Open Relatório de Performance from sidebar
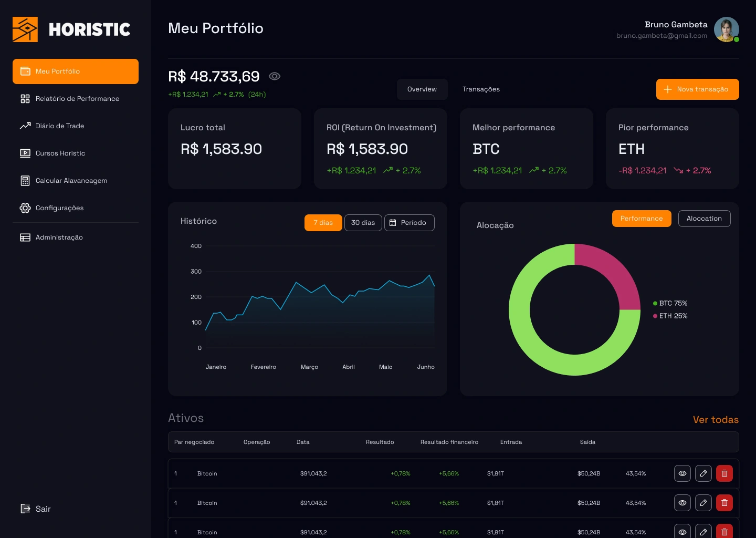 pos(77,99)
